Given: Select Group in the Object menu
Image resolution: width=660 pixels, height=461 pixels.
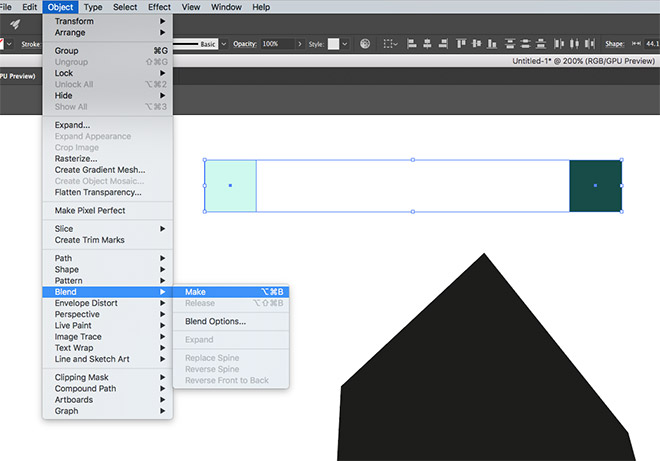Looking at the screenshot, I should (67, 51).
